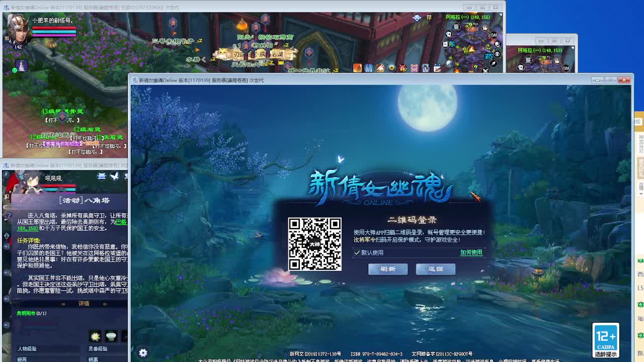
Task: Click the green smiley status icon
Action: pos(15,70)
